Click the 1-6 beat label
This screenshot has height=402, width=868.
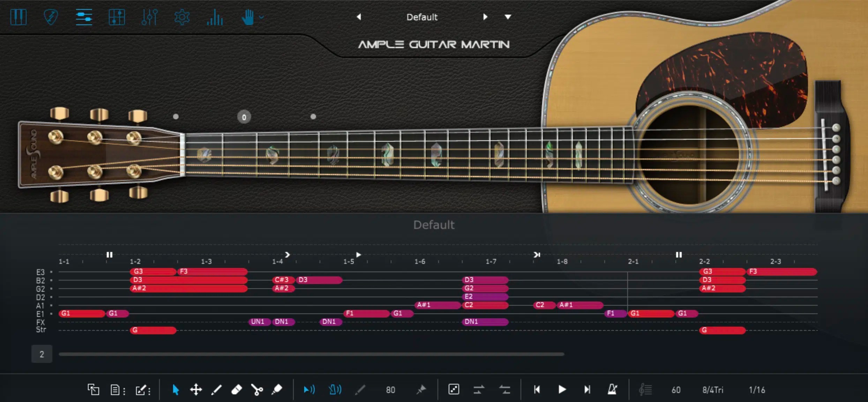tap(420, 261)
